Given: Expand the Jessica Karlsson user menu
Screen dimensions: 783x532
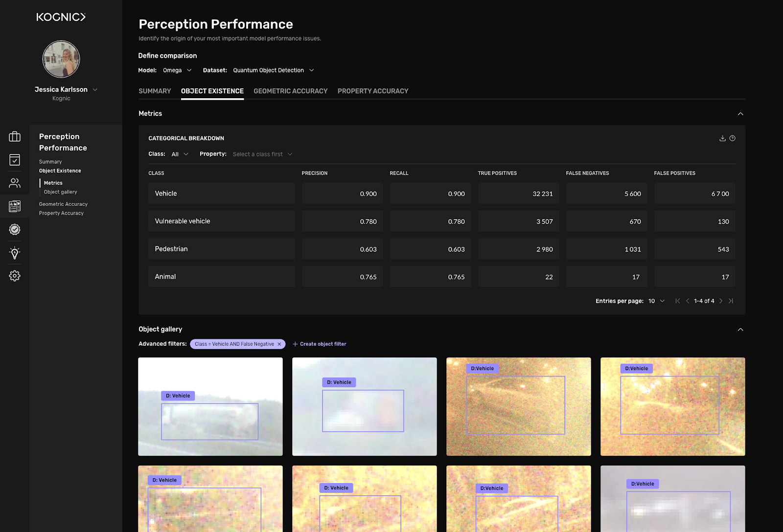Looking at the screenshot, I should (x=95, y=89).
